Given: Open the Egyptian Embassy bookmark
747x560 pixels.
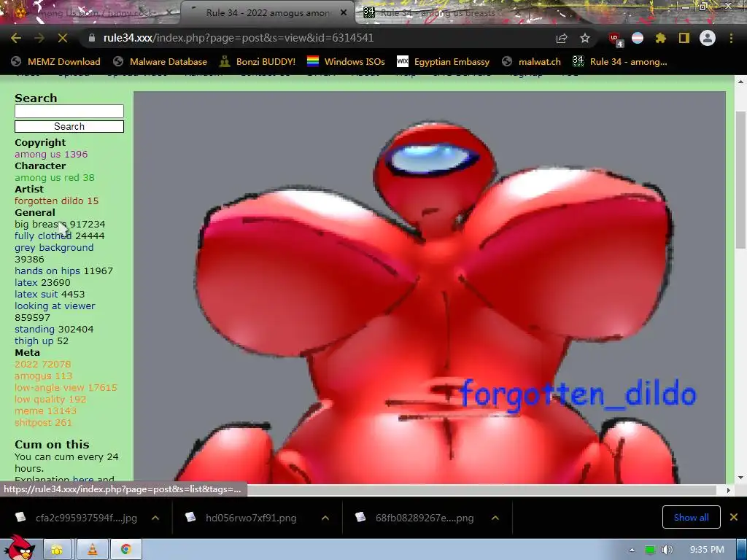Looking at the screenshot, I should pos(443,61).
